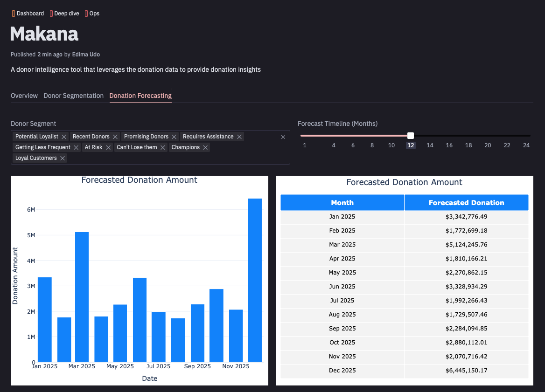Open the Ops link text
Screen dimensions: 545x392
click(x=95, y=14)
